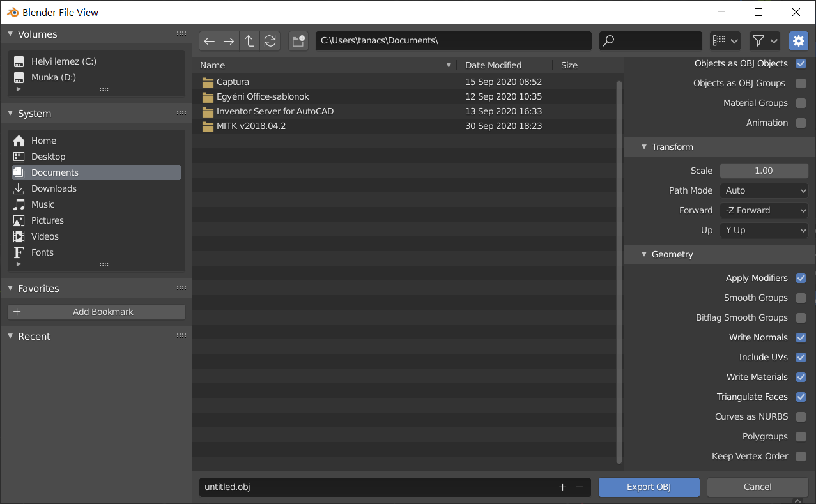The width and height of the screenshot is (816, 504).
Task: Click the Helyi lemez (C:) drive icon
Action: coord(19,61)
